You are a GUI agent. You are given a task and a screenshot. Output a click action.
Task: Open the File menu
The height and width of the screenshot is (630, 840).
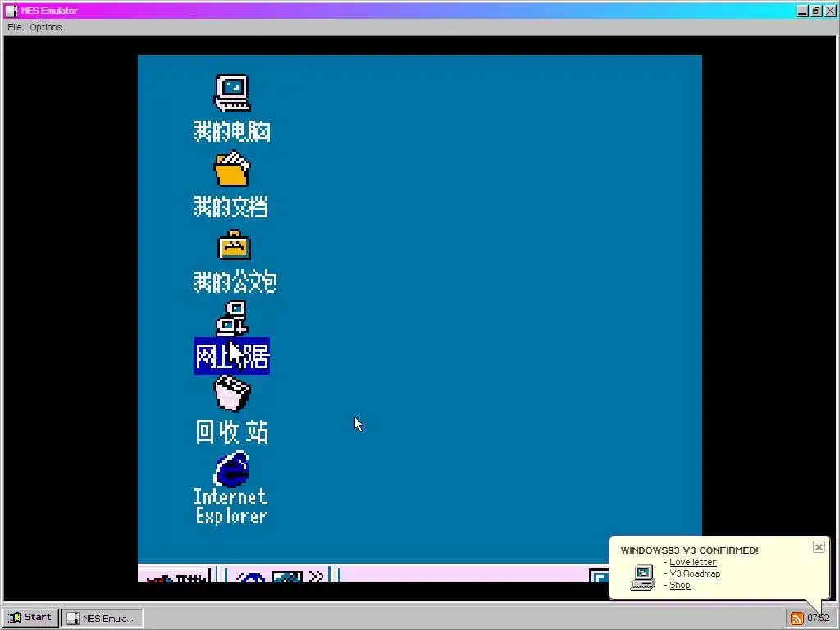[x=15, y=27]
